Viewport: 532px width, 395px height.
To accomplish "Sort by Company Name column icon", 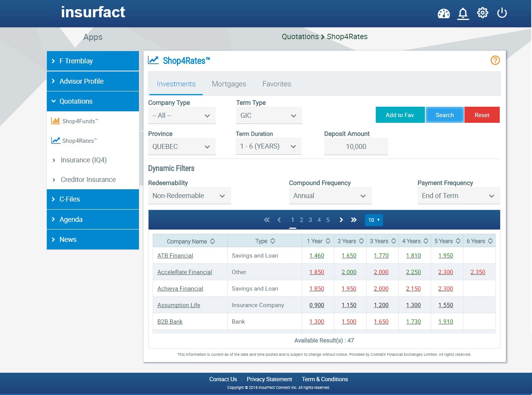I will point(212,241).
